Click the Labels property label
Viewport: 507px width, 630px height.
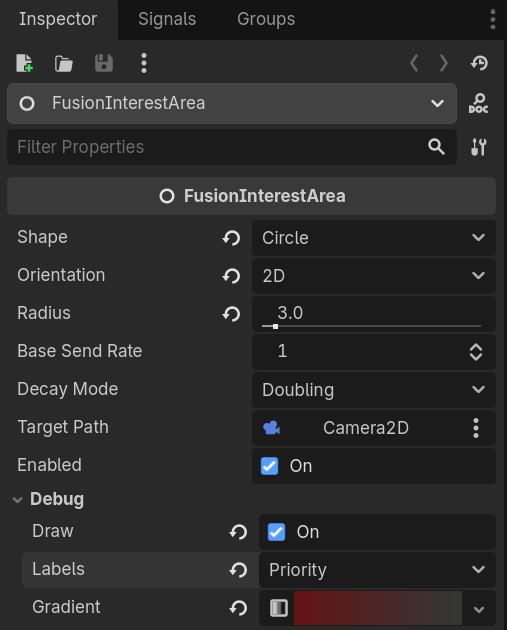[x=58, y=569]
